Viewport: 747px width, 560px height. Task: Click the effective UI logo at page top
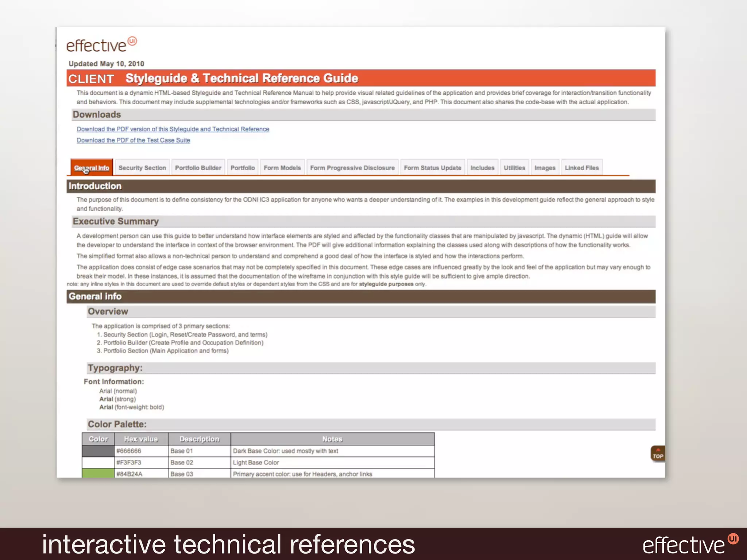101,44
